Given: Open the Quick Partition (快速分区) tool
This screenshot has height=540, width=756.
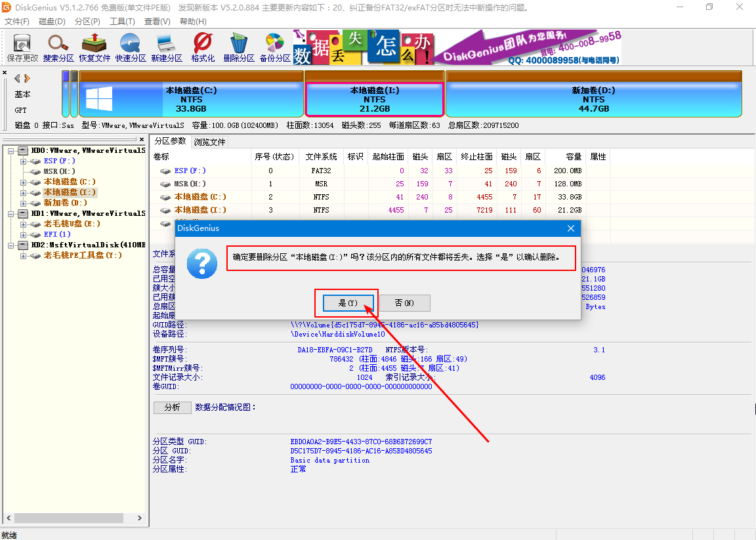Looking at the screenshot, I should point(130,48).
